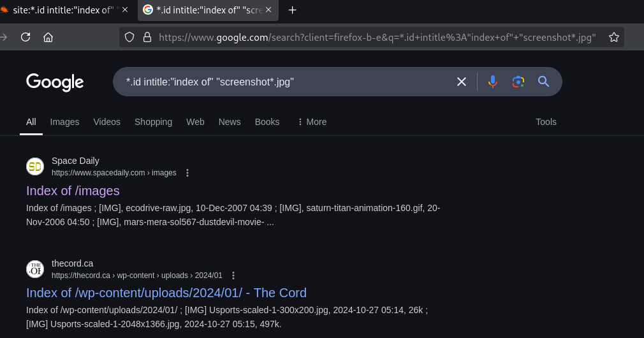Switch to Web results
Viewport: 644px width, 338px height.
[195, 122]
